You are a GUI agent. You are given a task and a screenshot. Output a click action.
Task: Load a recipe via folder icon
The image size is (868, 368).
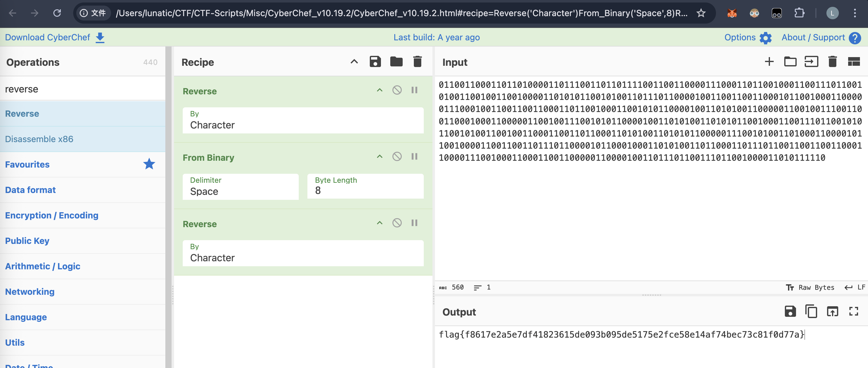tap(396, 62)
